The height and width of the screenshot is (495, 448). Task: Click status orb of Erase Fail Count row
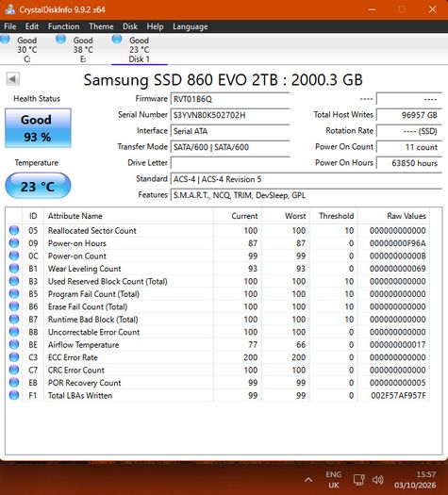pyautogui.click(x=14, y=306)
